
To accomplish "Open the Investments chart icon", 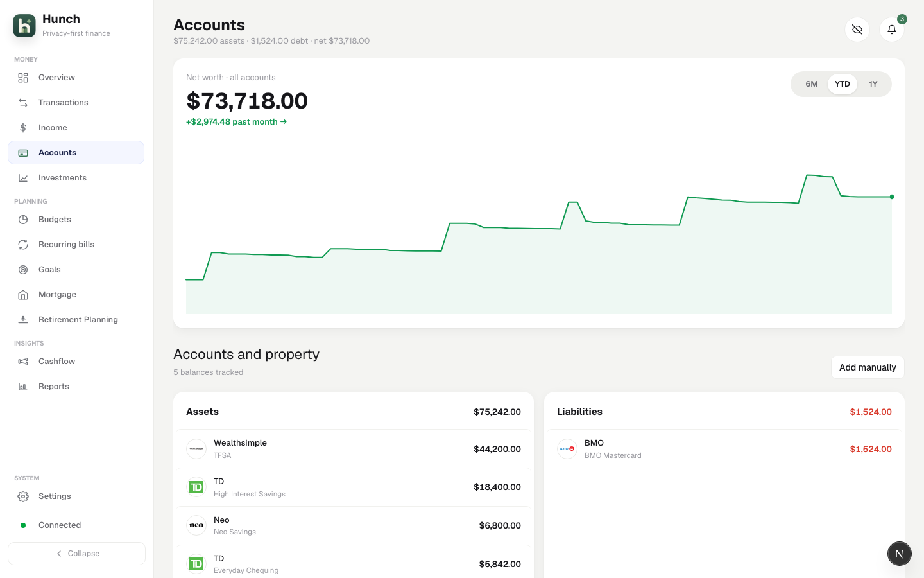I will 23,178.
